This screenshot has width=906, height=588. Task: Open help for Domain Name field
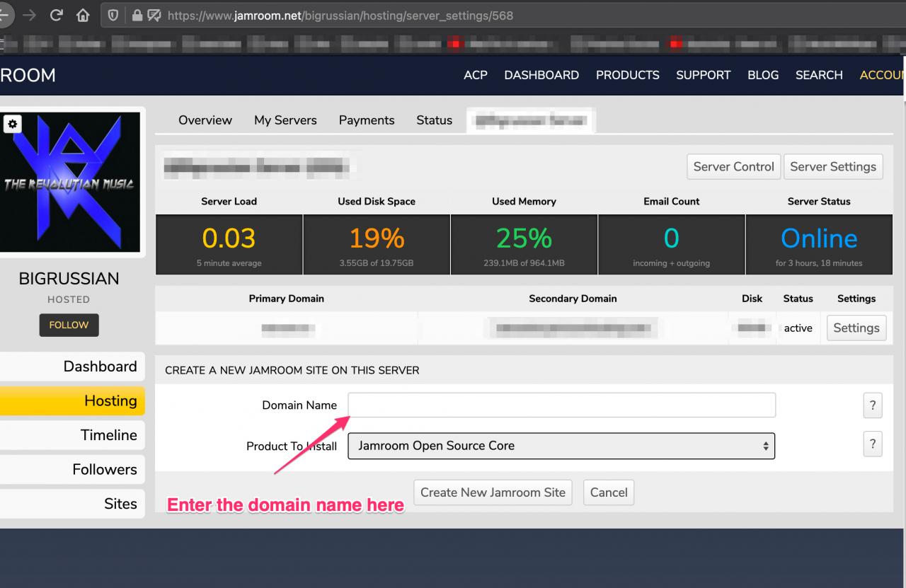(872, 405)
